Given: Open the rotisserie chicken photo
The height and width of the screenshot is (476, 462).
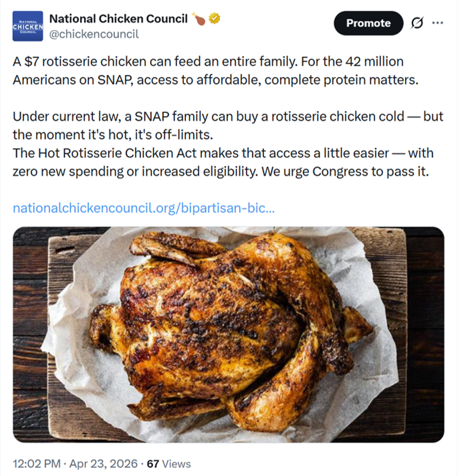Looking at the screenshot, I should point(228,334).
